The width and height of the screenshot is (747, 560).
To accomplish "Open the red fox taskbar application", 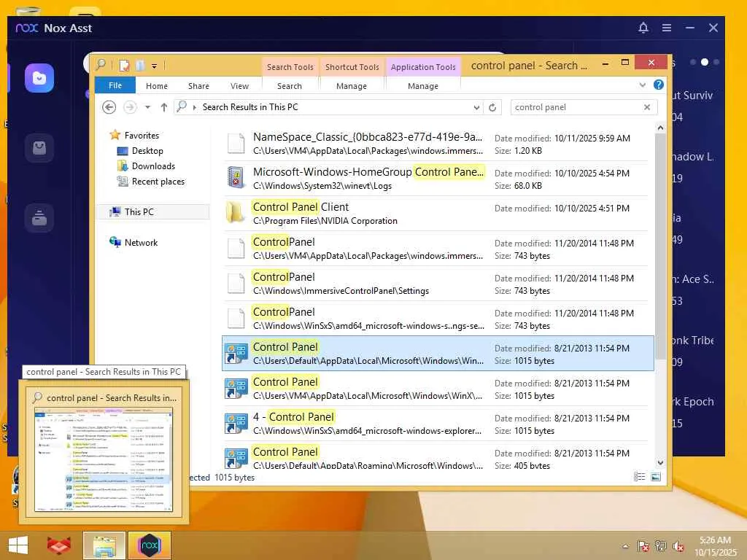I will point(58,545).
